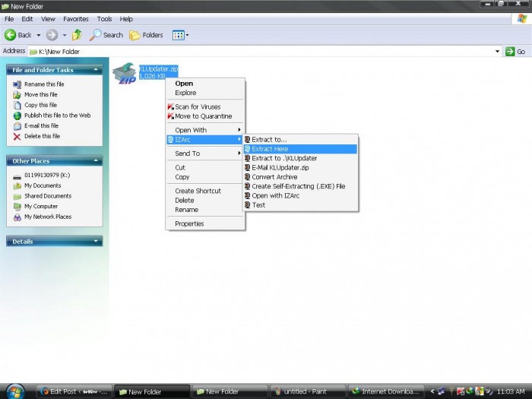Switch to untitled - Paint taskbar button
532x399 pixels.
[308, 391]
